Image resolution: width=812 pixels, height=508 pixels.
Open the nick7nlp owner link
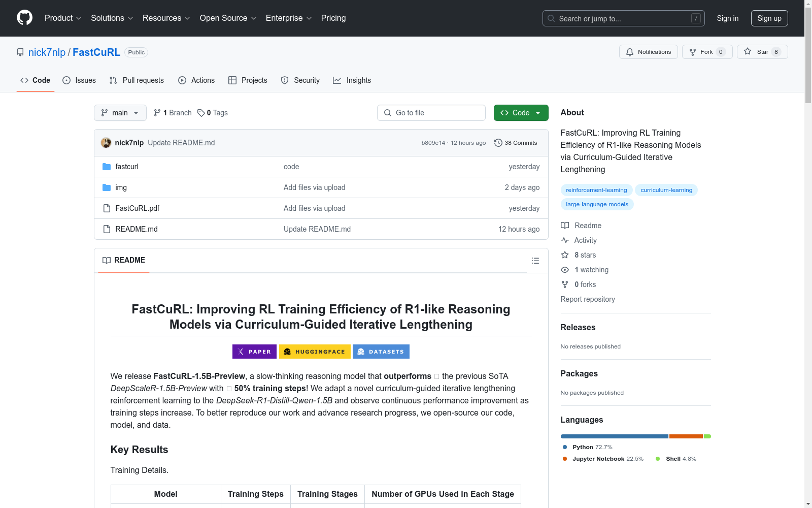click(47, 52)
